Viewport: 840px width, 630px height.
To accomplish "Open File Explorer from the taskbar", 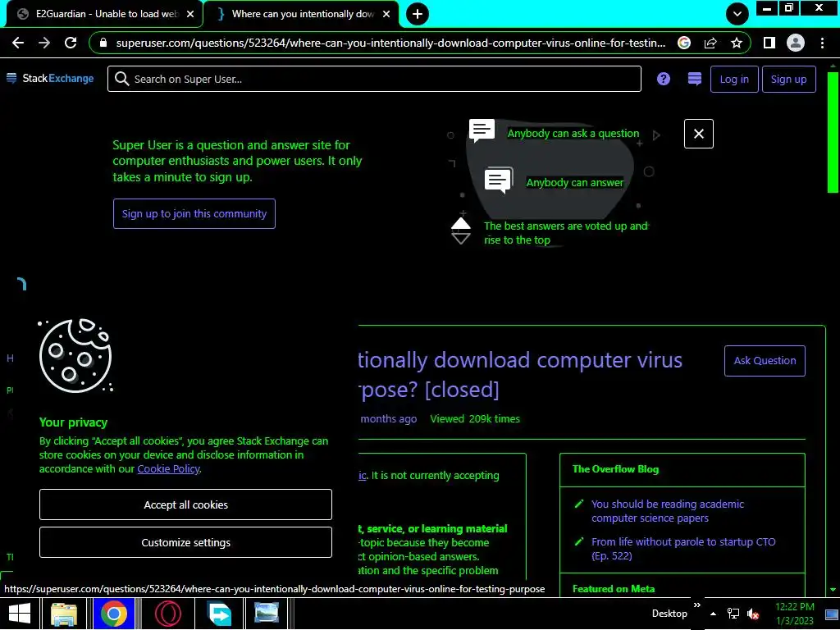I will [64, 614].
